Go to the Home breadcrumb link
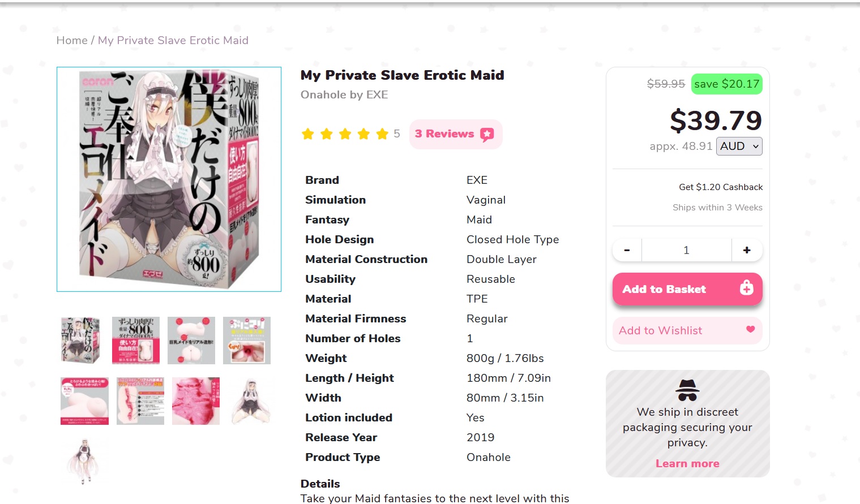 click(x=72, y=40)
